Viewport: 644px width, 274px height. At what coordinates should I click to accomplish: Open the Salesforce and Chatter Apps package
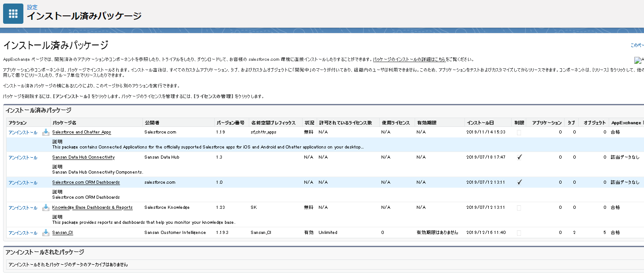click(x=82, y=132)
